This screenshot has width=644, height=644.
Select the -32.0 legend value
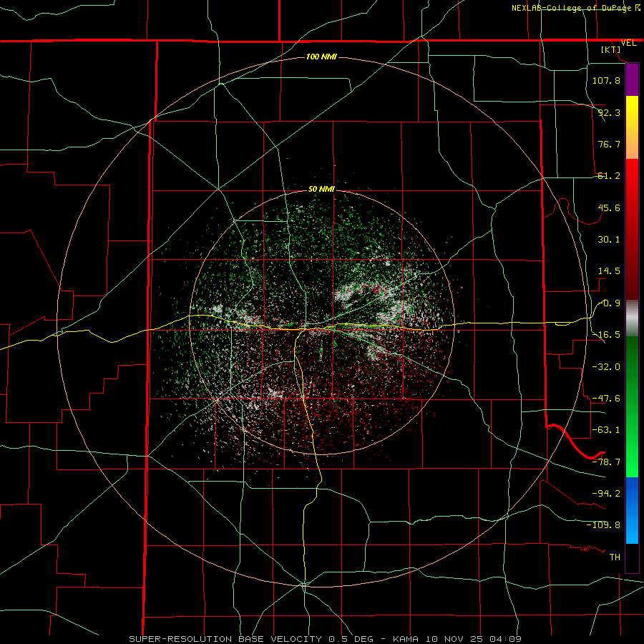pyautogui.click(x=606, y=367)
